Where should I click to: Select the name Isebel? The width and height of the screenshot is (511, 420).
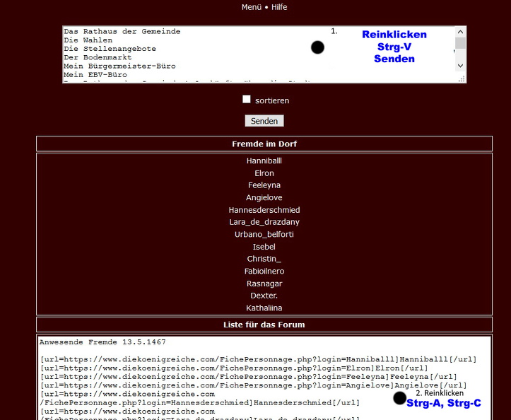[x=264, y=247]
